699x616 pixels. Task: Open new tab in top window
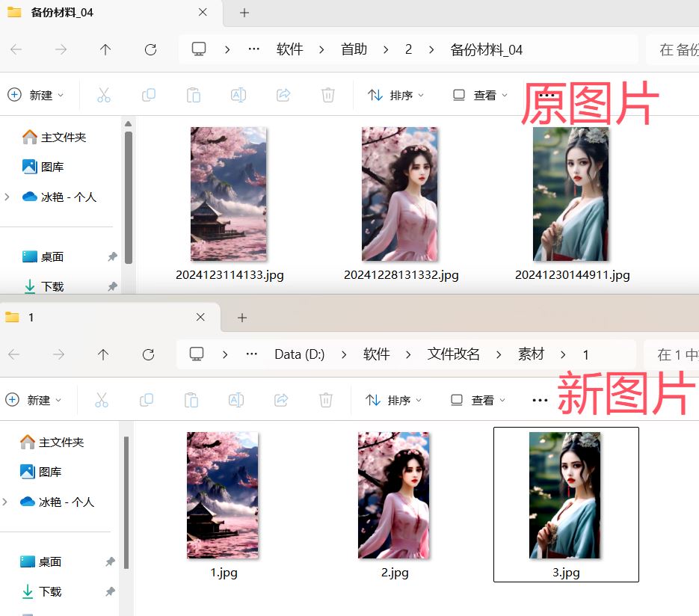(x=244, y=13)
